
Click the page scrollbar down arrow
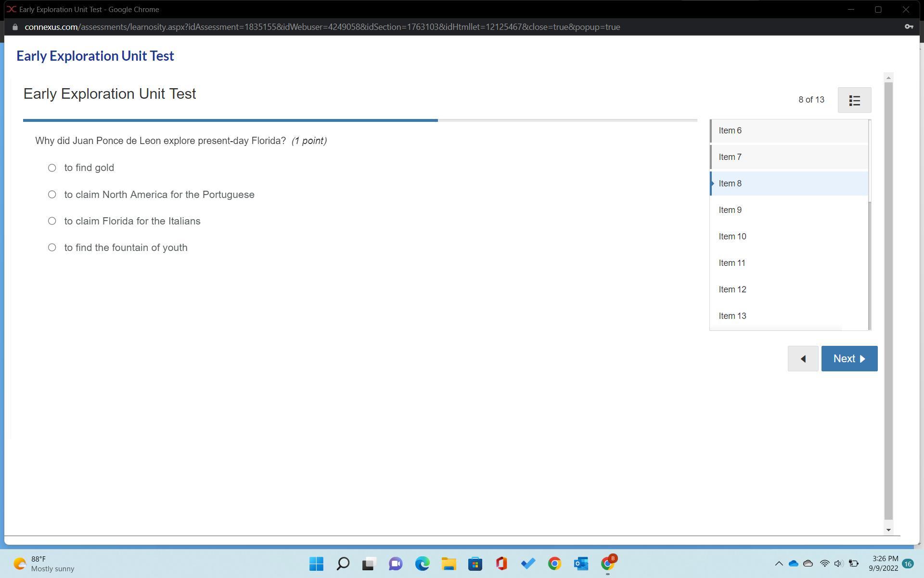coord(888,530)
